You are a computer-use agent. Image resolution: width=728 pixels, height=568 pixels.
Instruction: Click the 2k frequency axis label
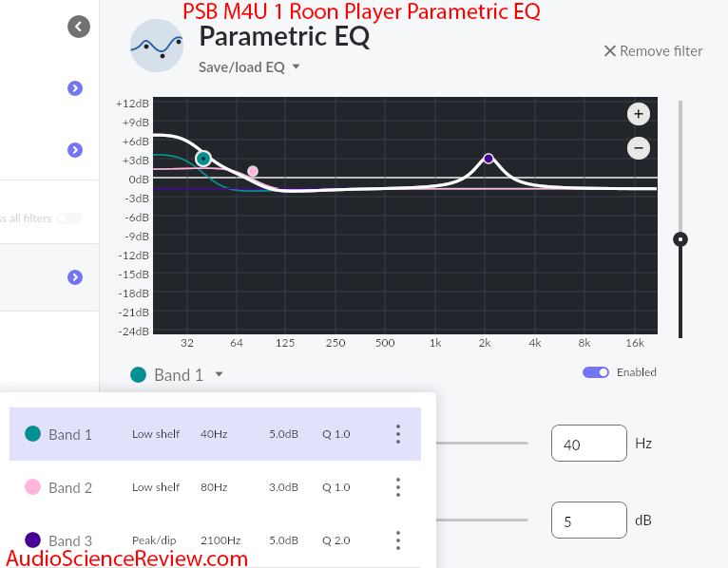485,343
